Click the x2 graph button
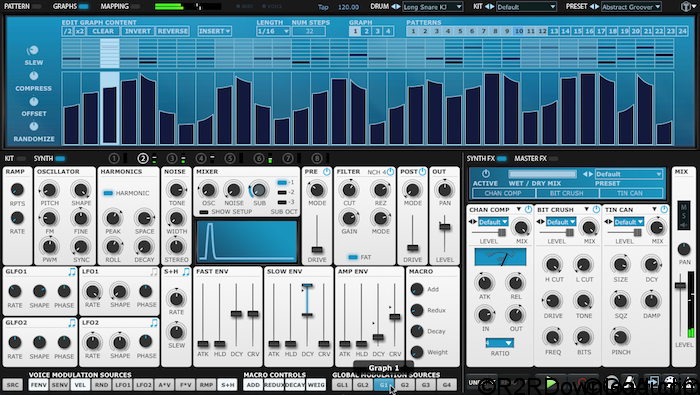This screenshot has width=700, height=395. pos(80,31)
